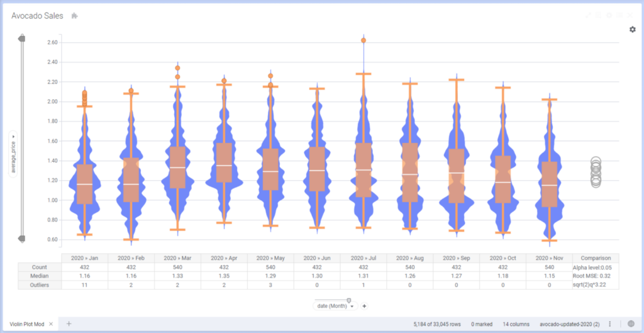Click the 2020 » Jan column header
The image size is (644, 333).
[x=84, y=258]
